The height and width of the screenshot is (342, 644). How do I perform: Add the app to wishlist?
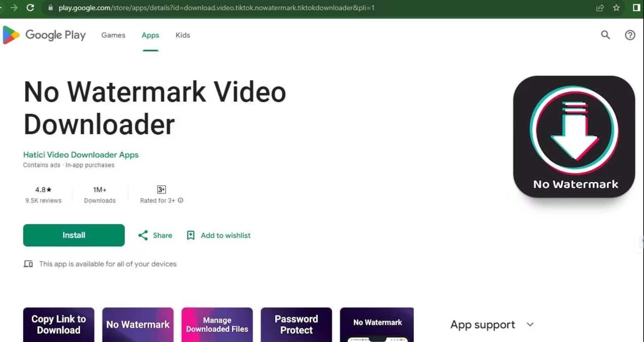(x=219, y=235)
